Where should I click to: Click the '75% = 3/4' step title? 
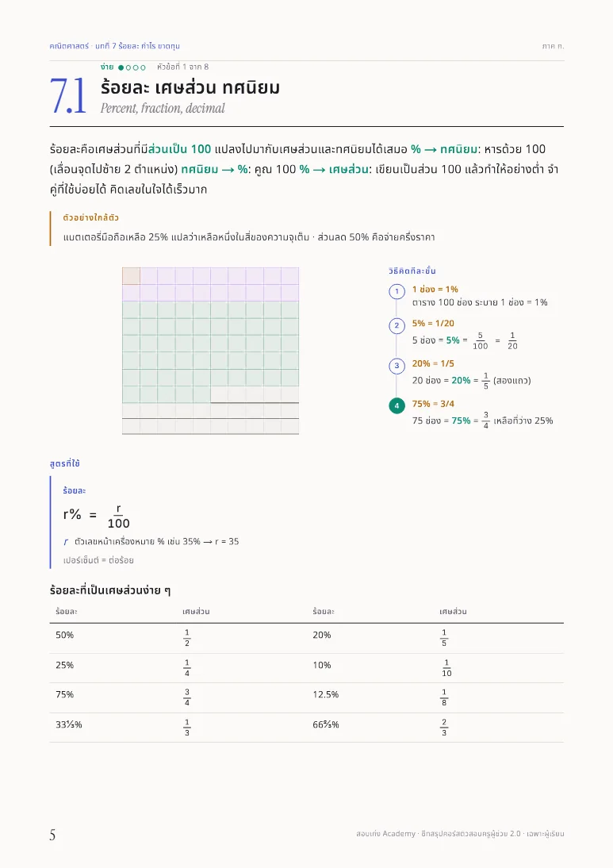tap(433, 404)
